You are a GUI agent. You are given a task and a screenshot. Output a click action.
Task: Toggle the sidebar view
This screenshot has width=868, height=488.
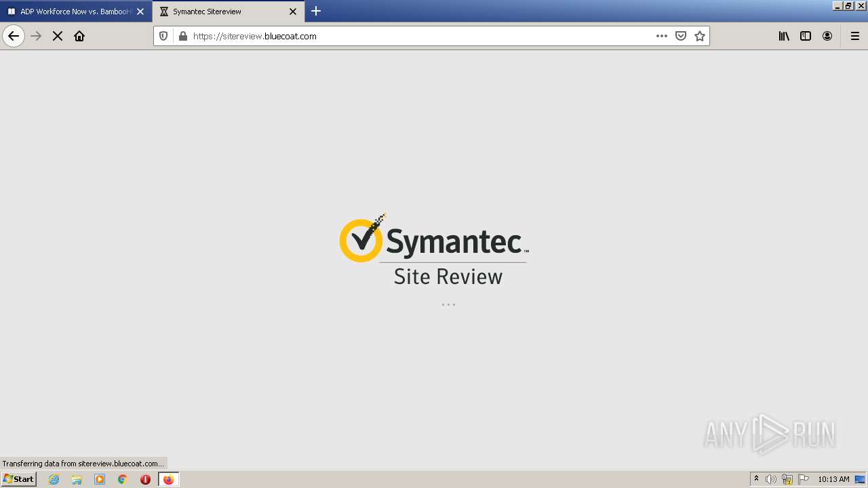(806, 36)
